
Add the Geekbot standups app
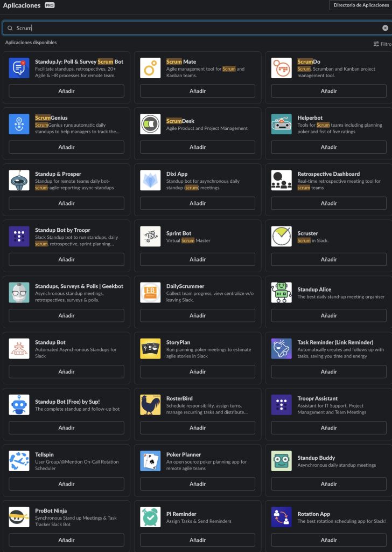pos(66,315)
